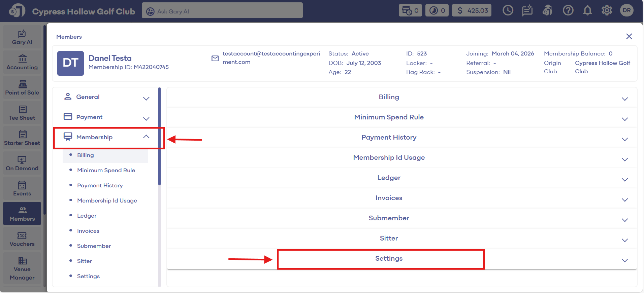Click the member email envelope icon
This screenshot has height=293, width=644.
pos(215,59)
